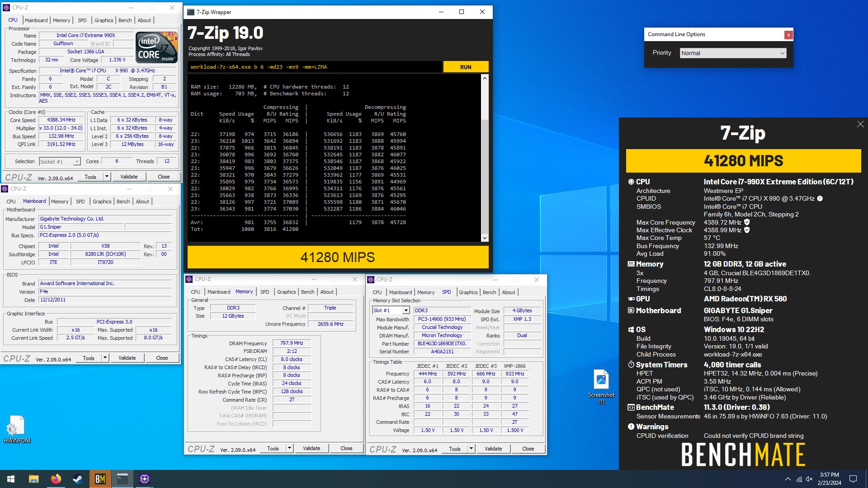Click the 7-Zip command line input field
The height and width of the screenshot is (488, 868).
[x=315, y=67]
